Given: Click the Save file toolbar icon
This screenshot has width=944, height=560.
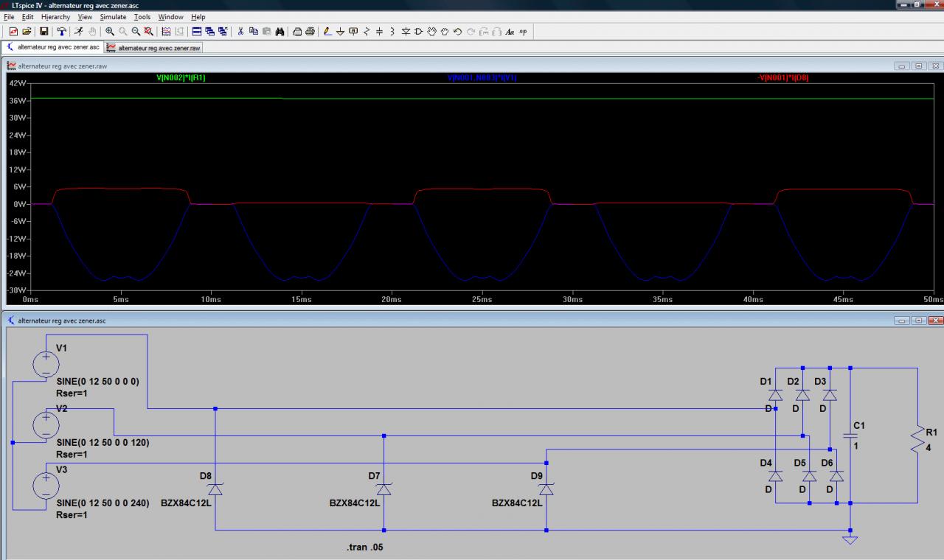Looking at the screenshot, I should pyautogui.click(x=44, y=32).
